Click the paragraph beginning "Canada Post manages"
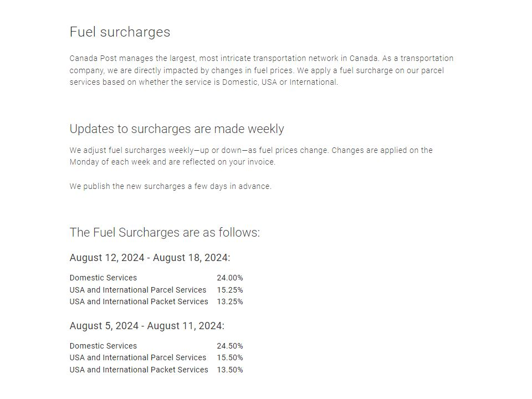532x399 pixels. [x=261, y=70]
